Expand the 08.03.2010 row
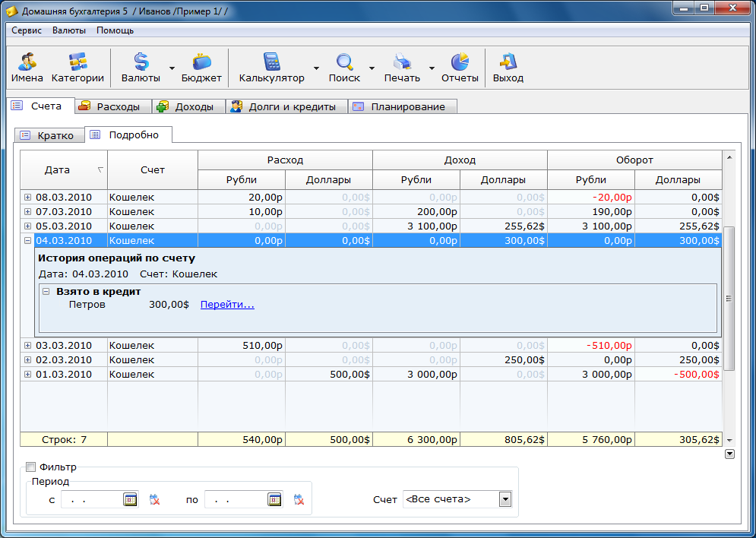Screen dimensions: 756x538 (27, 198)
